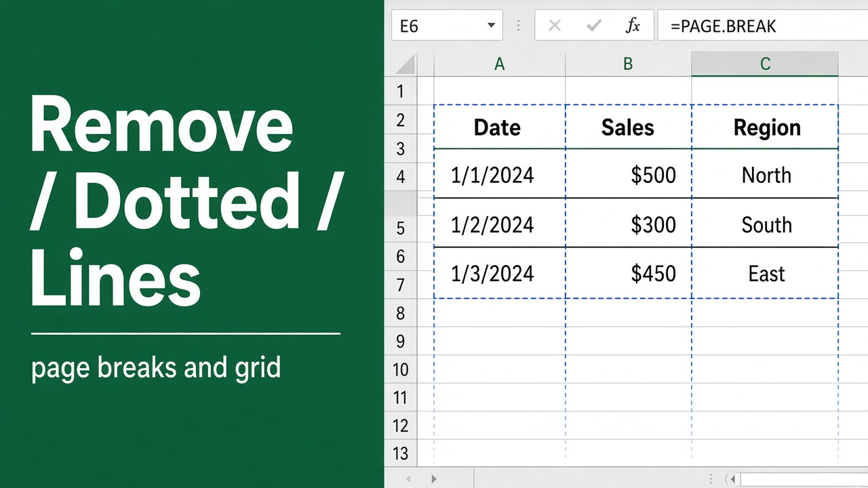Click the Sales header cell
Screen dimensions: 868x488
pos(629,127)
